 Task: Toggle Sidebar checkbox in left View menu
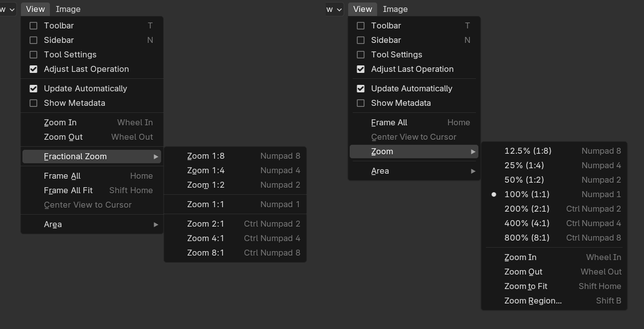[x=33, y=40]
